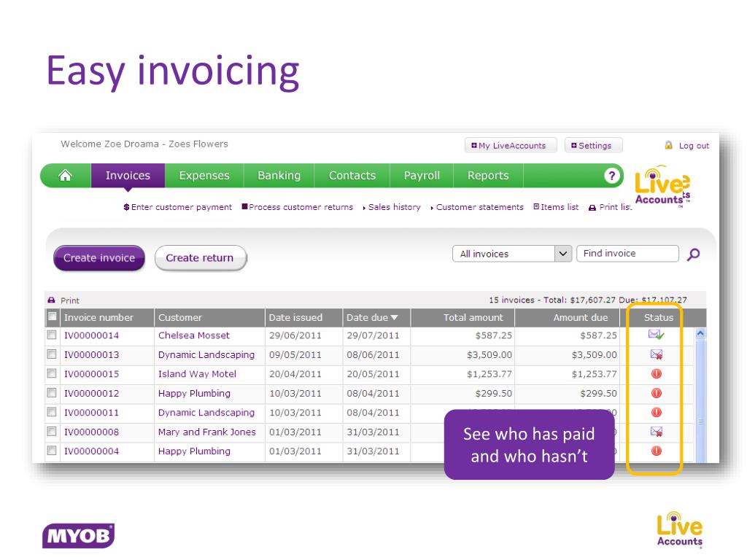Open the All invoices filter dropdown
Viewport: 747px width, 560px height.
coord(511,254)
